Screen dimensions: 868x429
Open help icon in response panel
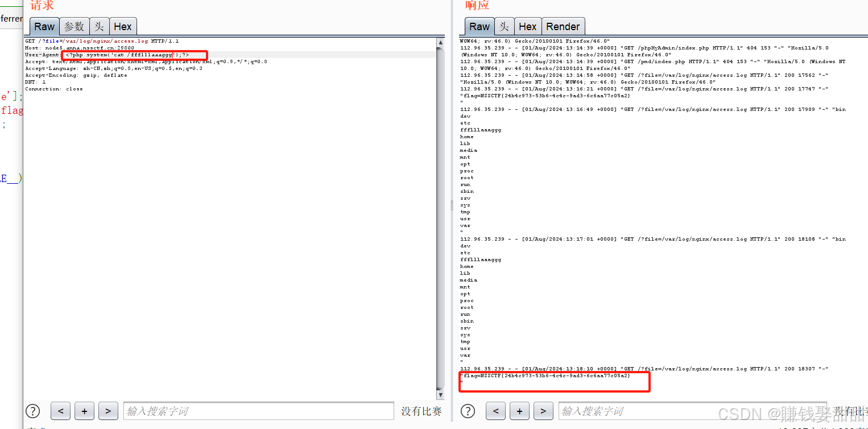coord(468,411)
